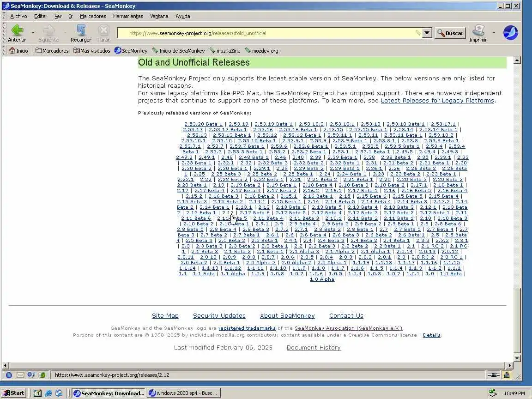Click the Buscar search button

[450, 33]
